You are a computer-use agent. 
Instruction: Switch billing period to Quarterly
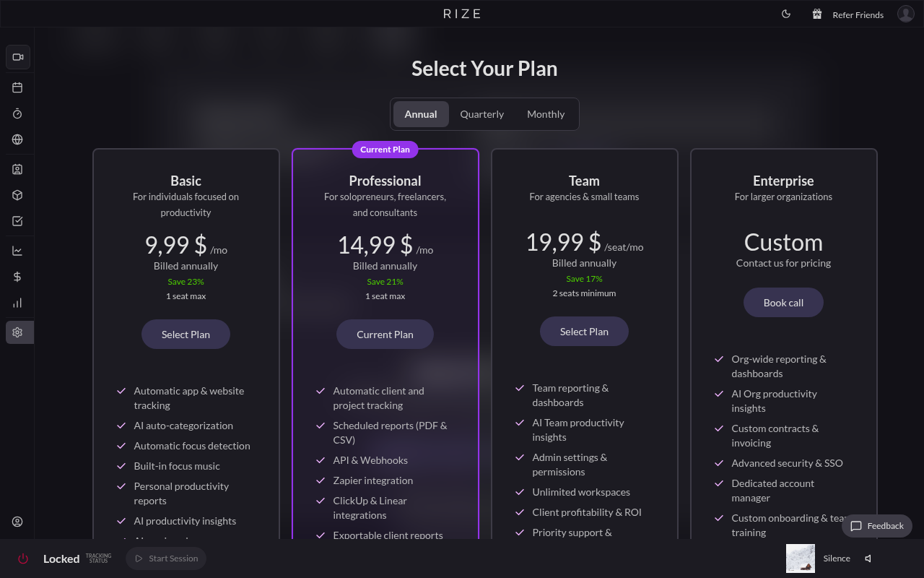point(481,114)
